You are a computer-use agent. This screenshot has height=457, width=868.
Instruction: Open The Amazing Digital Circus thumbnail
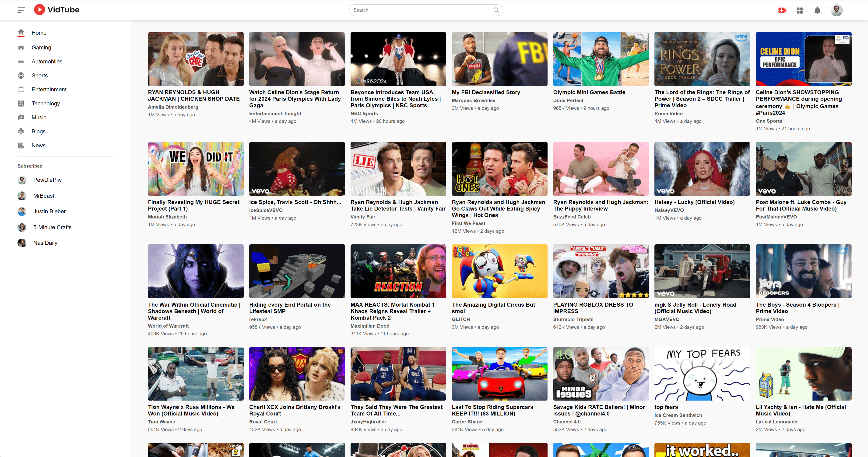point(500,271)
